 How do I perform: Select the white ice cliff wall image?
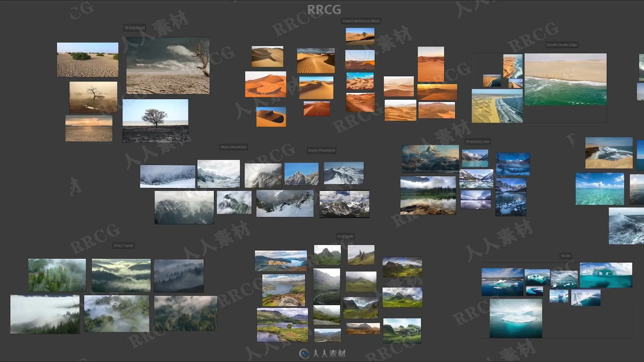(586, 298)
